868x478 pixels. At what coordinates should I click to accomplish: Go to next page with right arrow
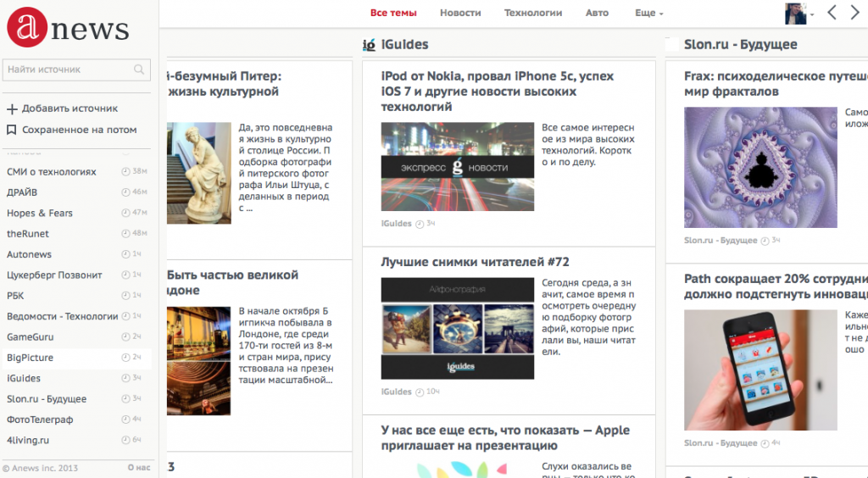coord(855,13)
